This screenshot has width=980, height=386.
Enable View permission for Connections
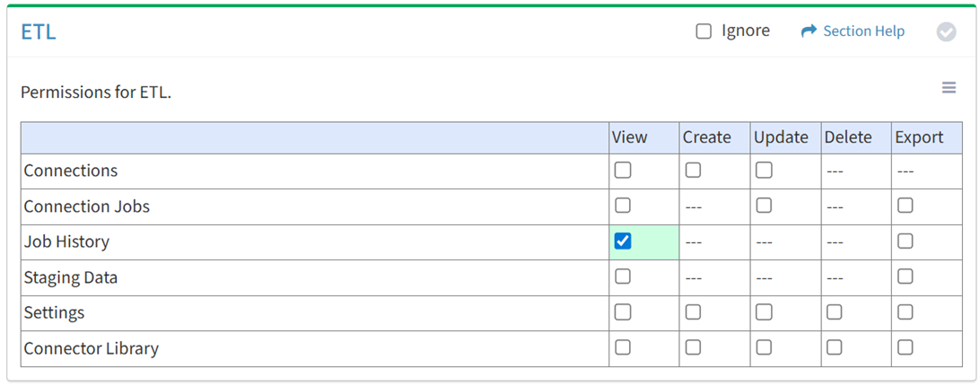[623, 171]
